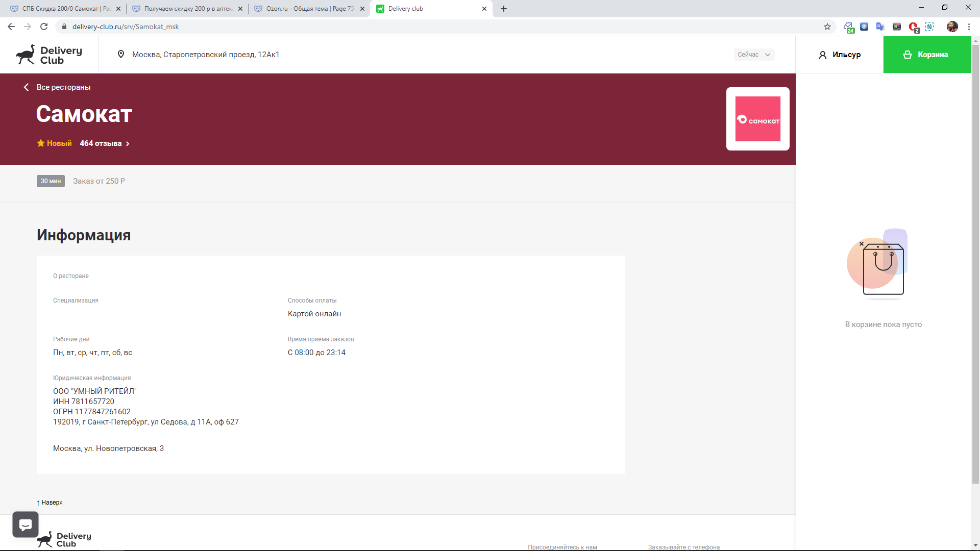This screenshot has width=980, height=551.
Task: Click the Пн, вт, ср working days text
Action: [92, 353]
